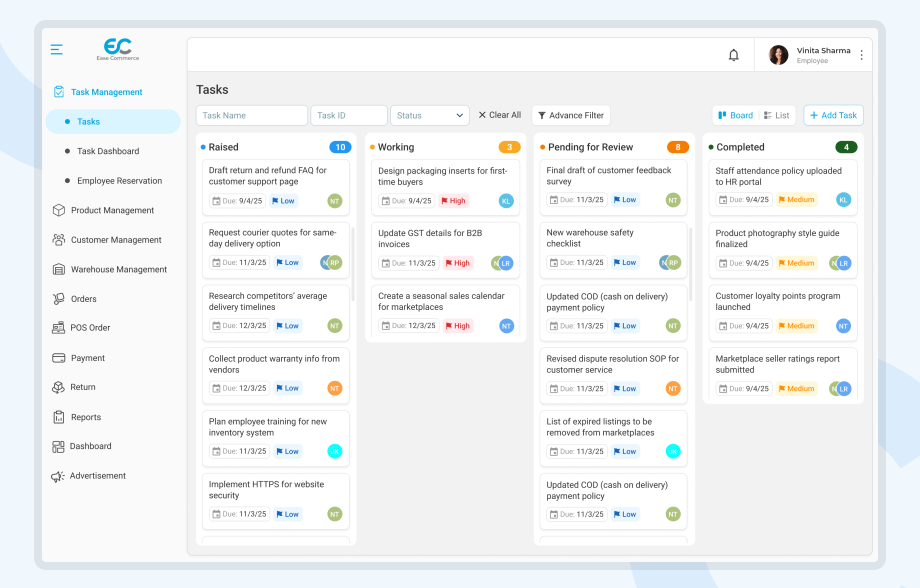Viewport: 920px width, 588px height.
Task: Click the Pending for Review count badge 8
Action: 678,147
